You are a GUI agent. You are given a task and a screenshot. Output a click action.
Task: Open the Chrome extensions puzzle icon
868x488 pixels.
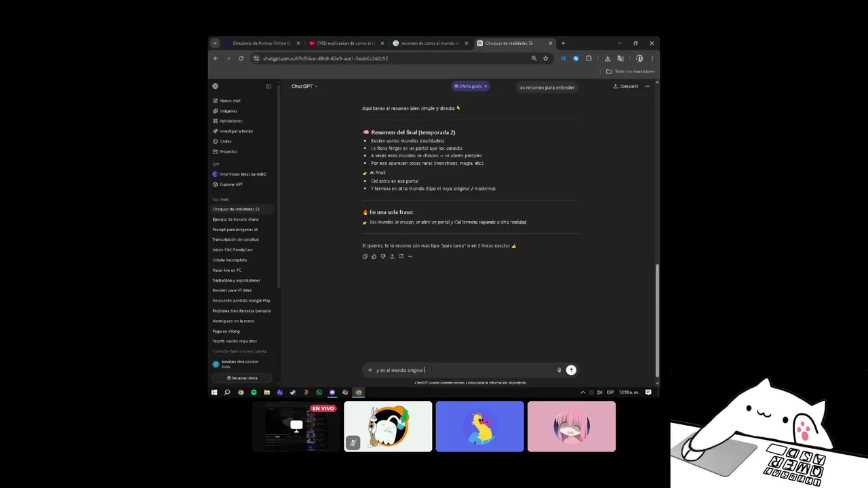click(x=589, y=58)
